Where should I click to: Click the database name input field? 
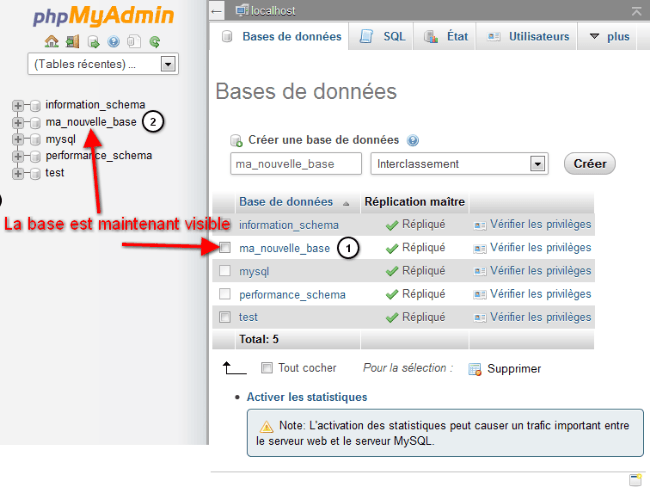point(296,164)
